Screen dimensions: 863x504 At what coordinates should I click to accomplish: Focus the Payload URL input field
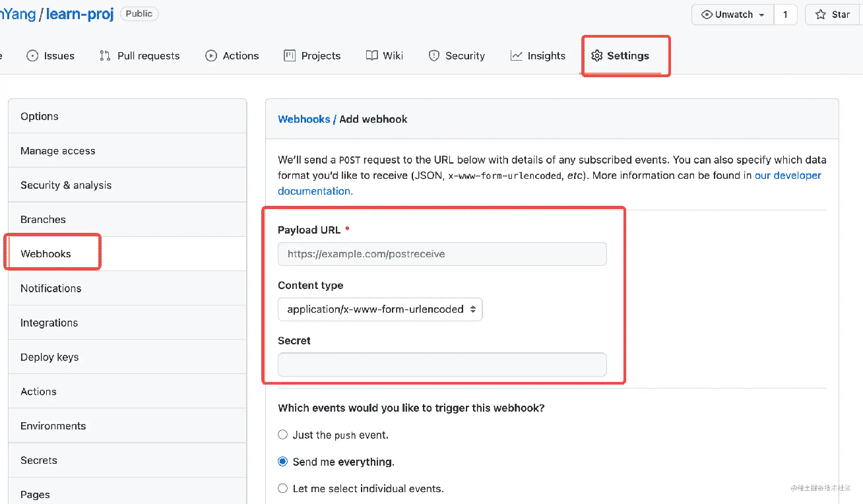pyautogui.click(x=442, y=254)
